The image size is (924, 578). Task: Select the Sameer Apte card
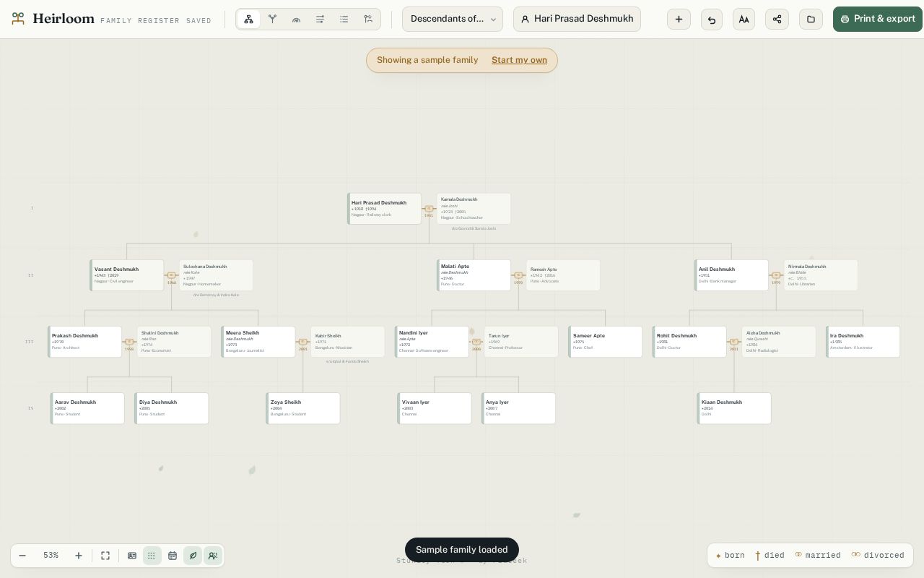[605, 342]
